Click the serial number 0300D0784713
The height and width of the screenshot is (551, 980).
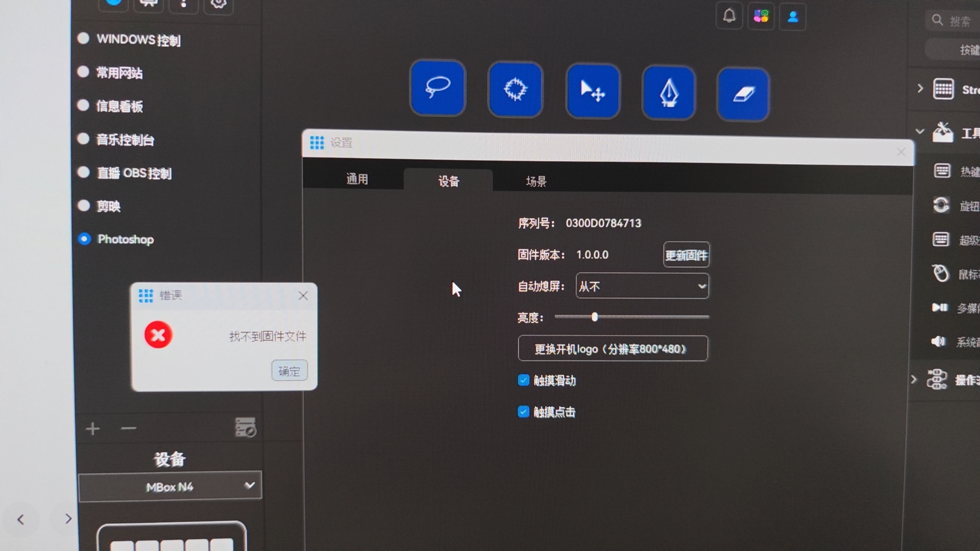point(603,223)
